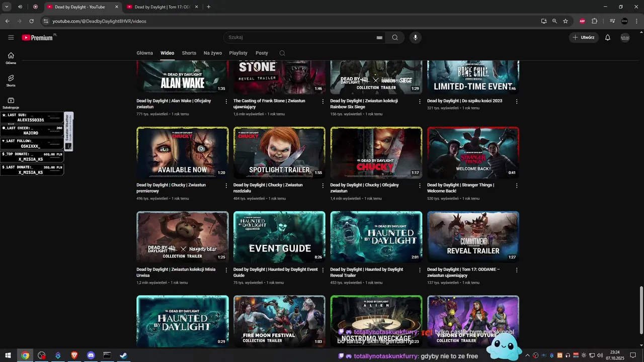Click the address bar URL
The width and height of the screenshot is (644, 362).
(x=100, y=21)
